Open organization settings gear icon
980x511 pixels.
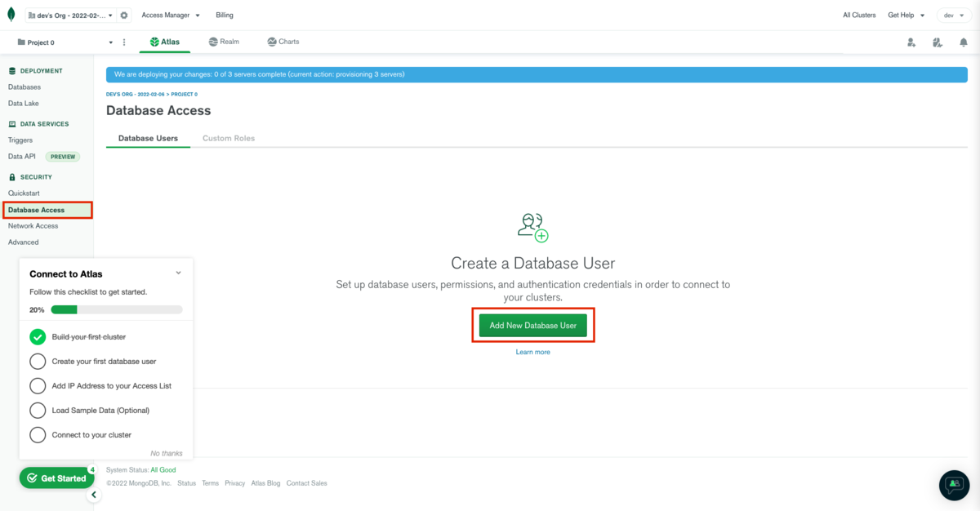click(x=124, y=16)
